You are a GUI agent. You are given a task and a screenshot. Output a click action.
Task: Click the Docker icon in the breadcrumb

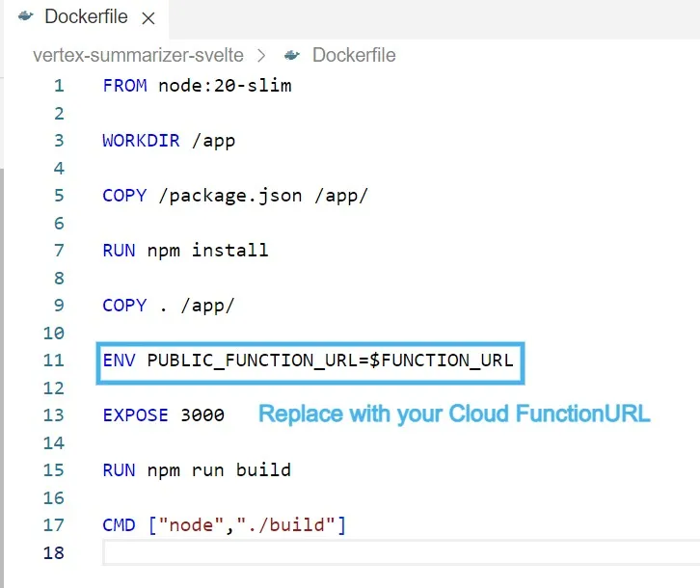292,55
